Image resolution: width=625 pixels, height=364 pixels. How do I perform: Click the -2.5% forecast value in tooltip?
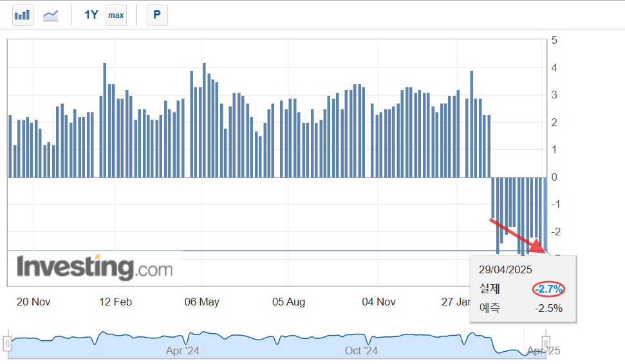coord(548,308)
